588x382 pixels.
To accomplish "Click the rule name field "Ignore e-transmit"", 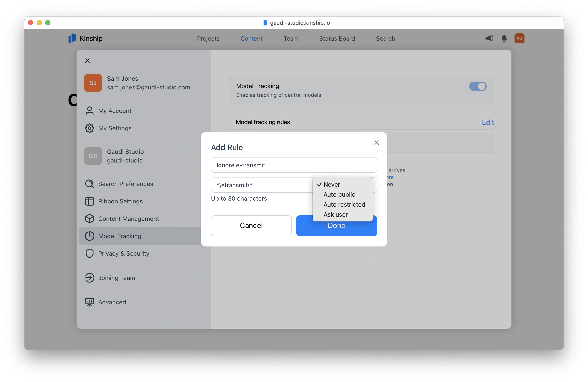I will point(294,165).
